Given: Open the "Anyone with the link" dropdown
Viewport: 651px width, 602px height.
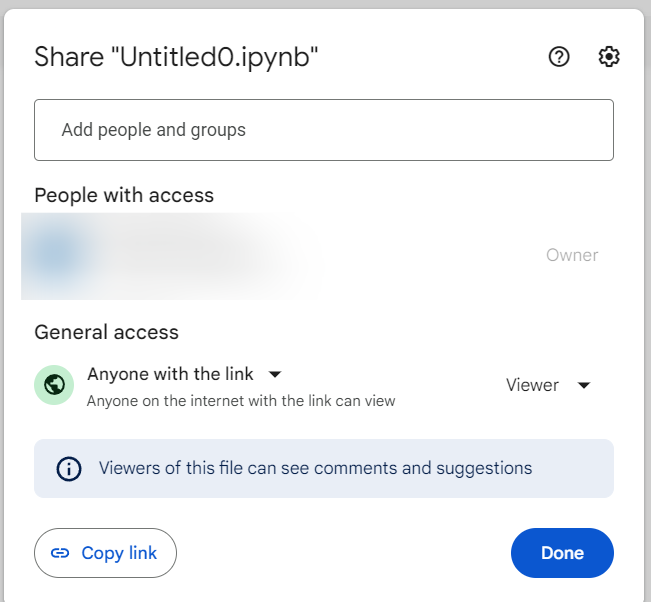Looking at the screenshot, I should click(170, 374).
